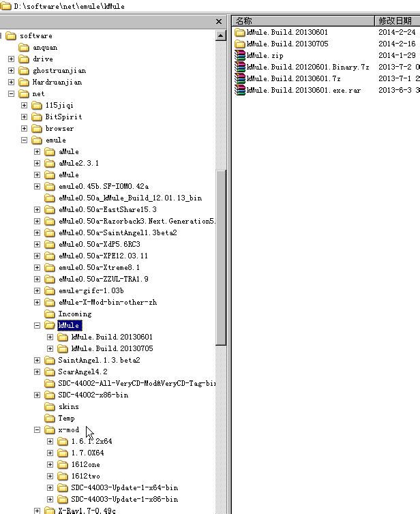The image size is (420, 514).
Task: Click the open kMule folder icon in tree
Action: [x=50, y=326]
